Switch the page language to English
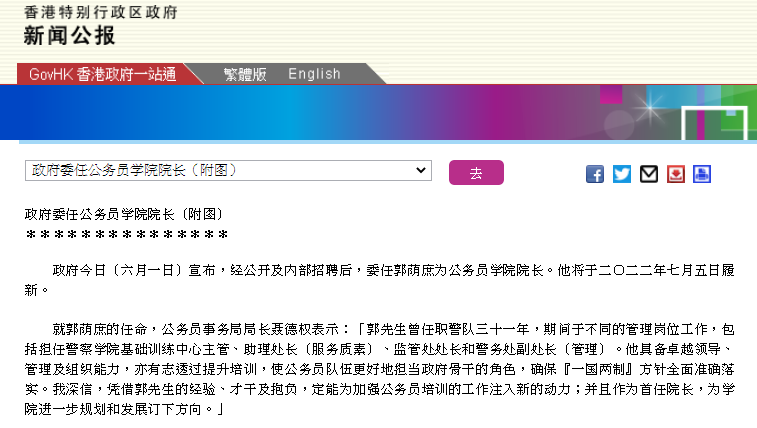Viewport: 757px width, 428px height. click(x=314, y=74)
